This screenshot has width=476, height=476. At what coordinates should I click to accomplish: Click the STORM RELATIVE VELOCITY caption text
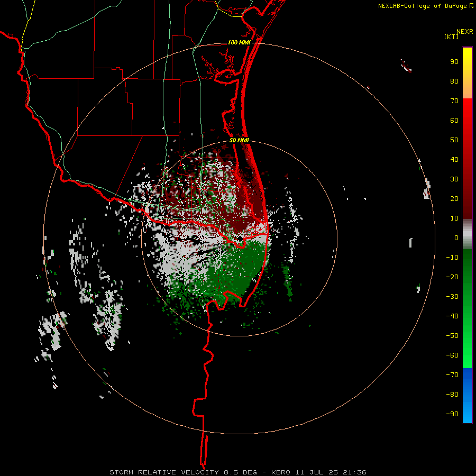(x=164, y=472)
